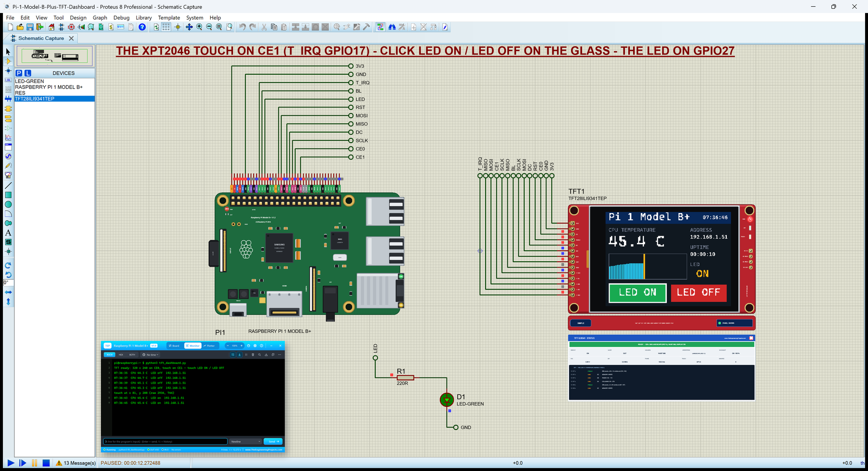The width and height of the screenshot is (868, 471).
Task: Click the Pick from Libraries P button
Action: click(x=19, y=73)
